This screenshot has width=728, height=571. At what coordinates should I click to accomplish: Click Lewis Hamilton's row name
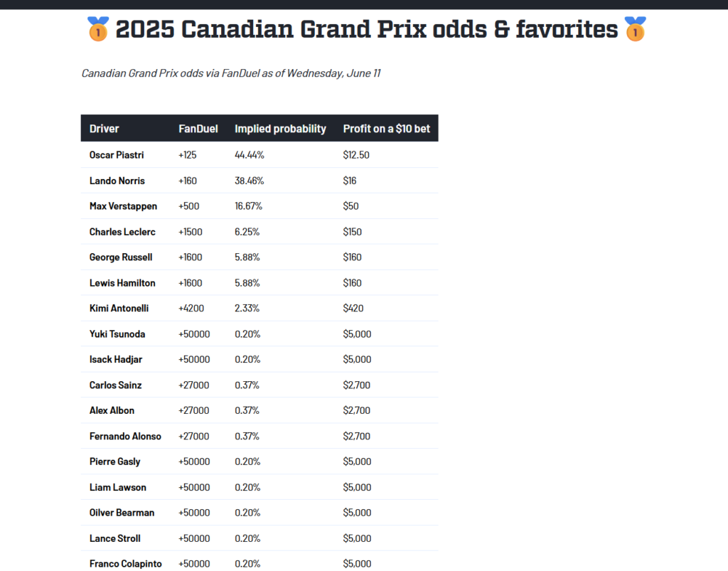[122, 283]
